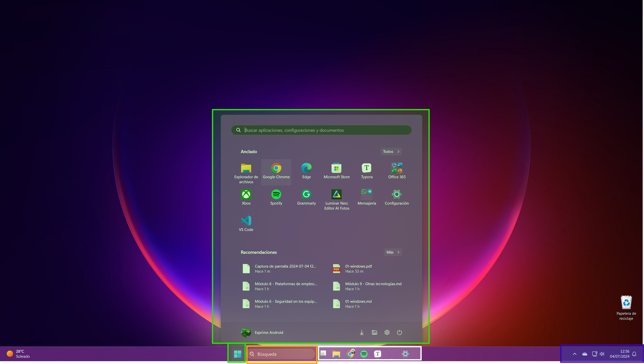Click the Start menu search field
The image size is (644, 364).
[321, 130]
